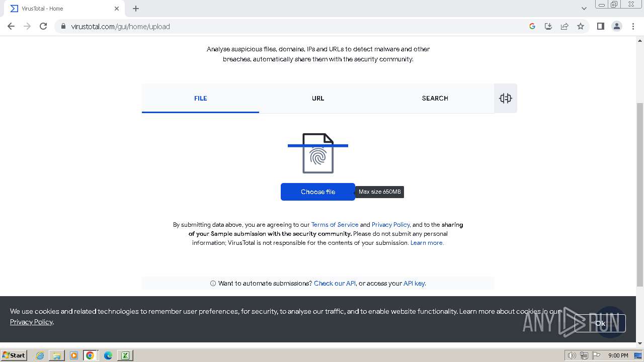Click the Google icon in address bar

532,26
